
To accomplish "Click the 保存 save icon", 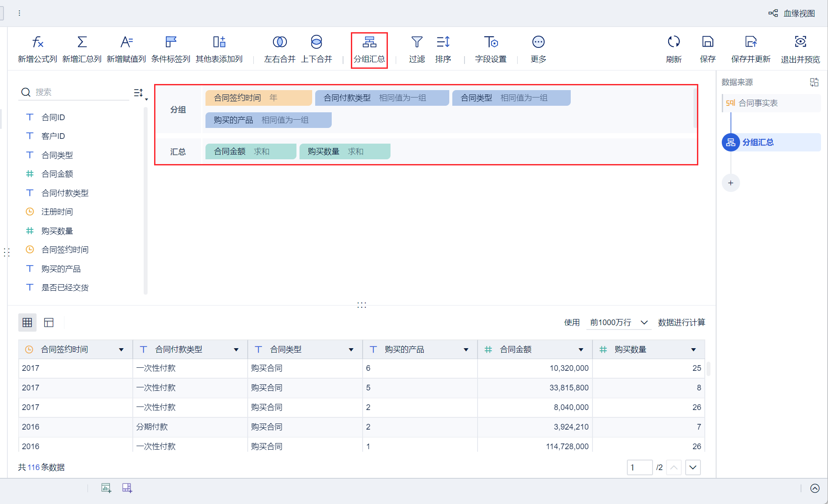I will pyautogui.click(x=708, y=42).
